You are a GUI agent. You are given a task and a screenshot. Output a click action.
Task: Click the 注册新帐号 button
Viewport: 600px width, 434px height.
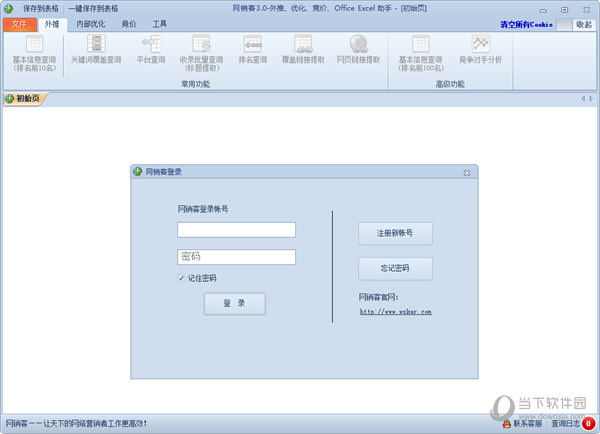pyautogui.click(x=395, y=233)
